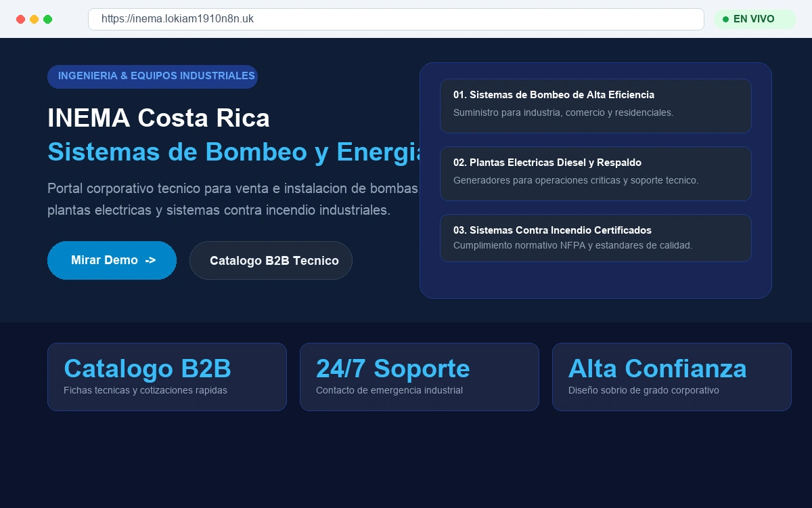Click text 'Fichas tecnicas y cotizaciones rapidas'
The width and height of the screenshot is (812, 508).
145,391
